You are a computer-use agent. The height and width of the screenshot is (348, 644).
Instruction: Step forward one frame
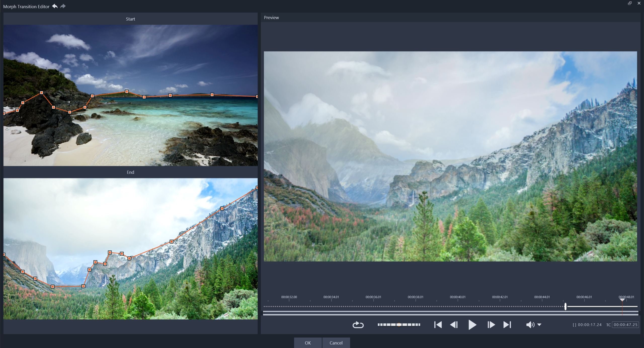(x=491, y=325)
